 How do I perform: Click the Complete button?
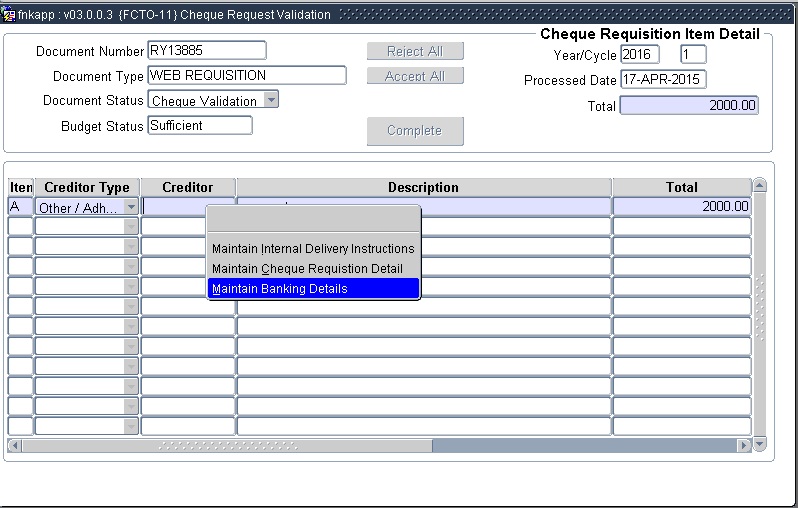pyautogui.click(x=414, y=131)
